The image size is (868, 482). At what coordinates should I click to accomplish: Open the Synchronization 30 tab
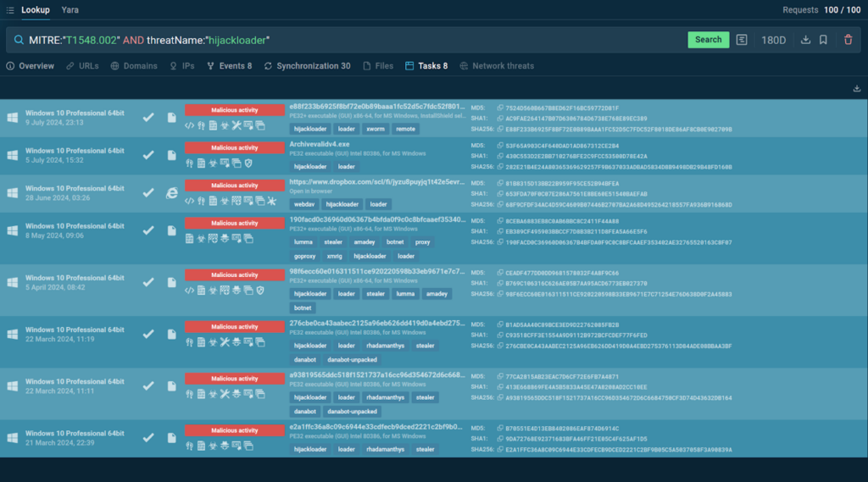coord(307,66)
